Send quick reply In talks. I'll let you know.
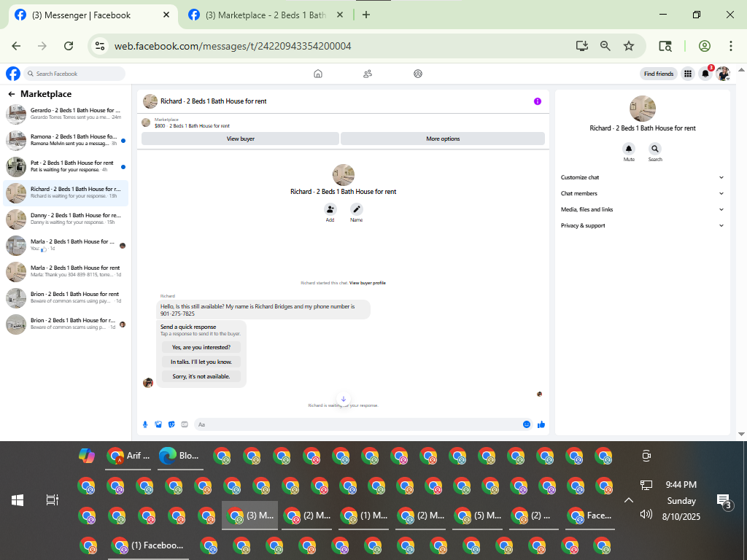The image size is (747, 560). pyautogui.click(x=201, y=362)
